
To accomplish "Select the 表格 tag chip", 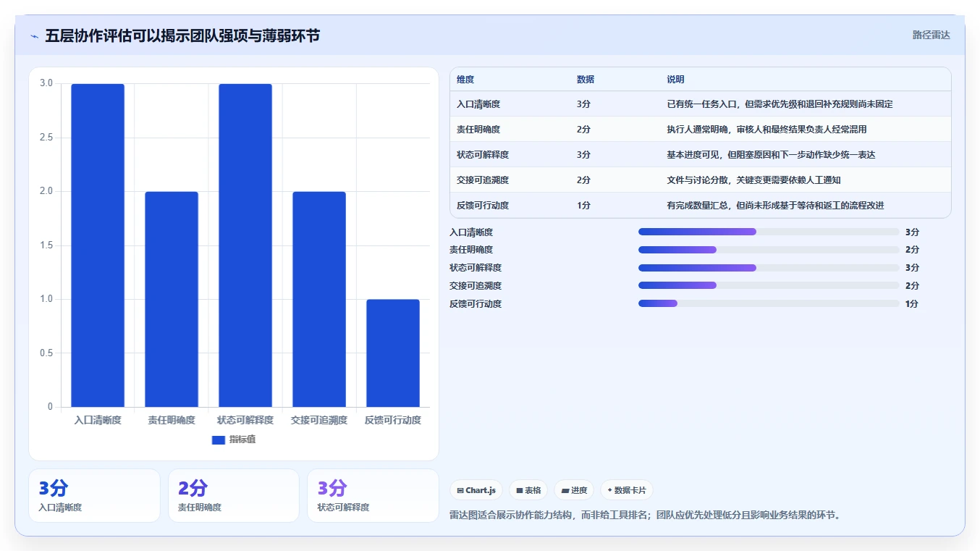I will 528,490.
